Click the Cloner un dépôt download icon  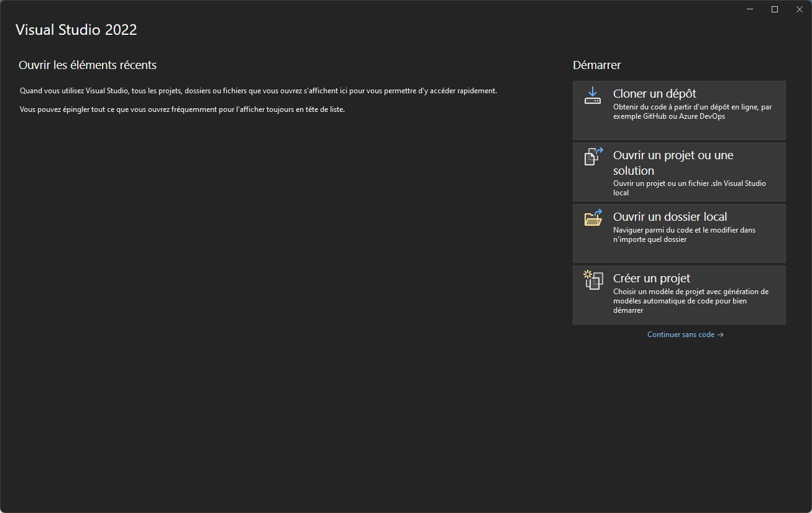593,95
